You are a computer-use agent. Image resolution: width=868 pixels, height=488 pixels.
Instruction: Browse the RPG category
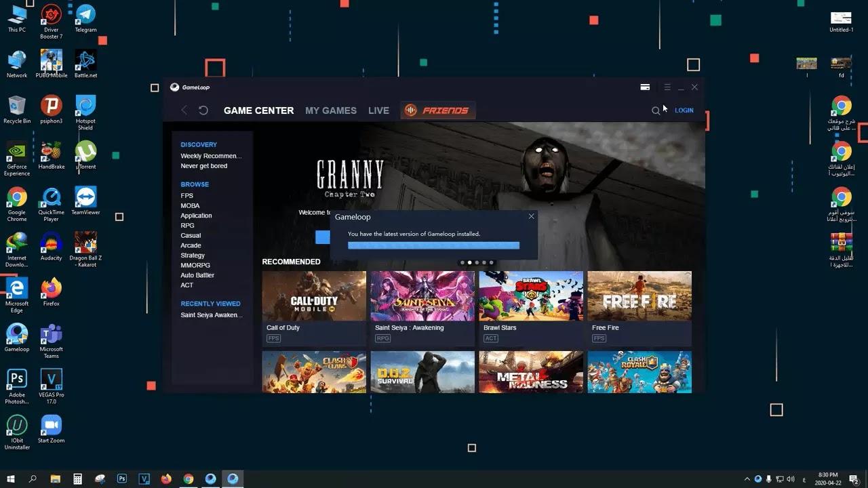tap(188, 226)
